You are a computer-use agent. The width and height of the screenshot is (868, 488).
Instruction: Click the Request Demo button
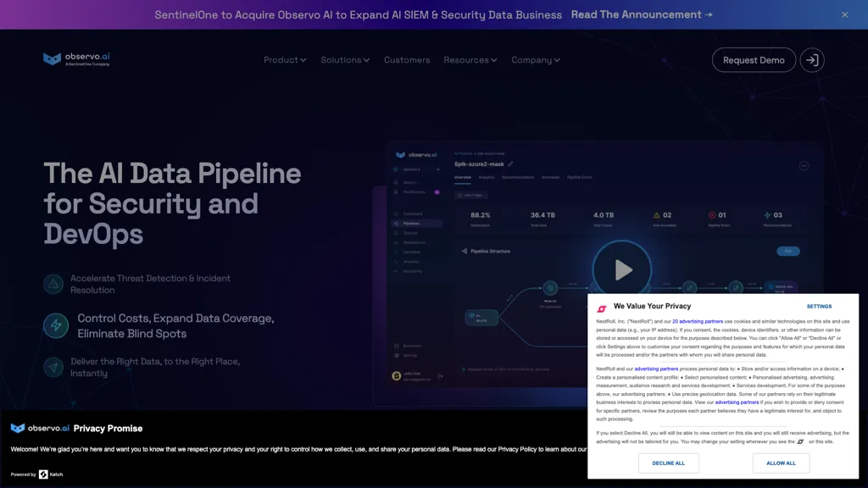click(754, 60)
